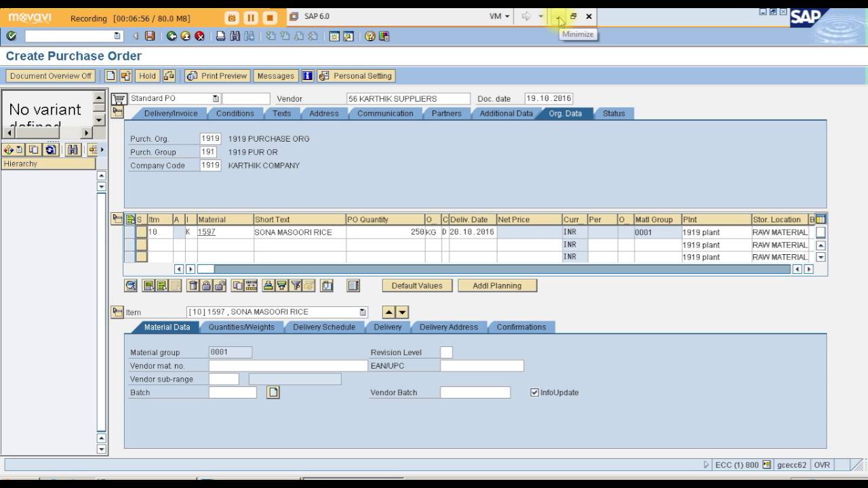Click the green Back arrow icon
The image size is (868, 488).
click(x=172, y=36)
